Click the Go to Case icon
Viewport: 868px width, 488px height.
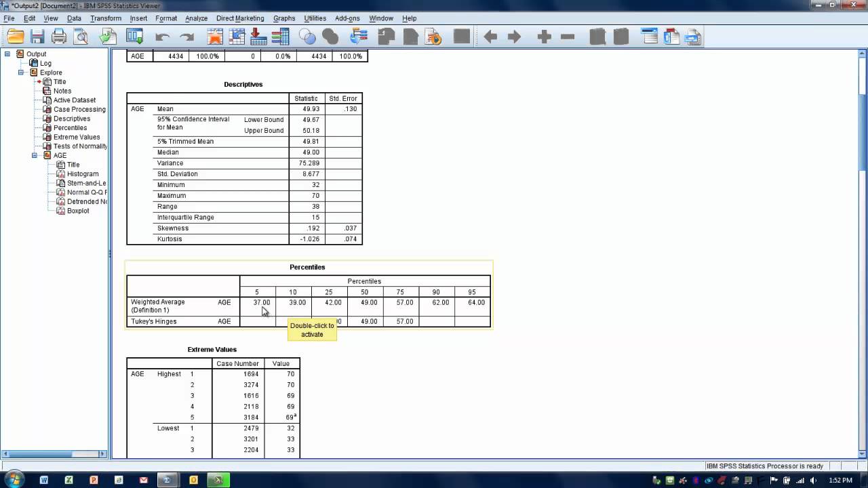coord(237,37)
